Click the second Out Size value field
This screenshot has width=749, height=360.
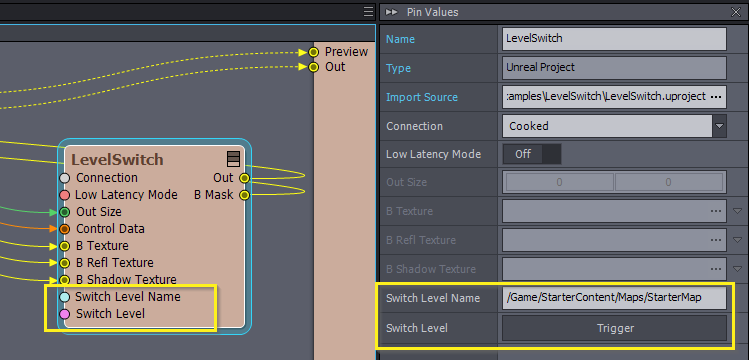tap(668, 182)
